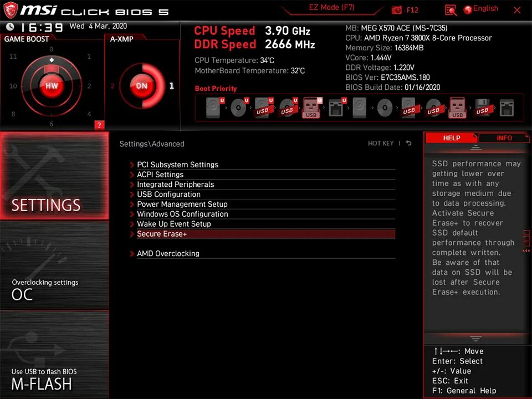The width and height of the screenshot is (532, 399).
Task: Change language via English label
Action: [485, 8]
